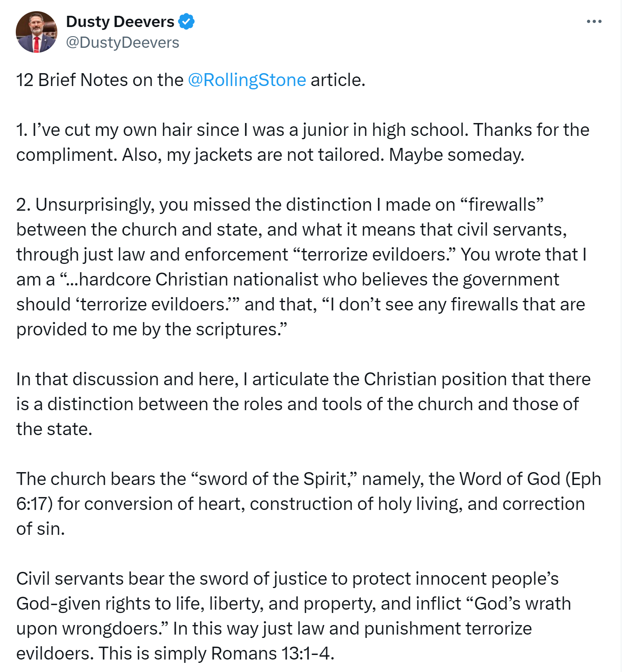
Task: Click note 2 starting with 'Unsurprisingly'
Action: click(302, 267)
